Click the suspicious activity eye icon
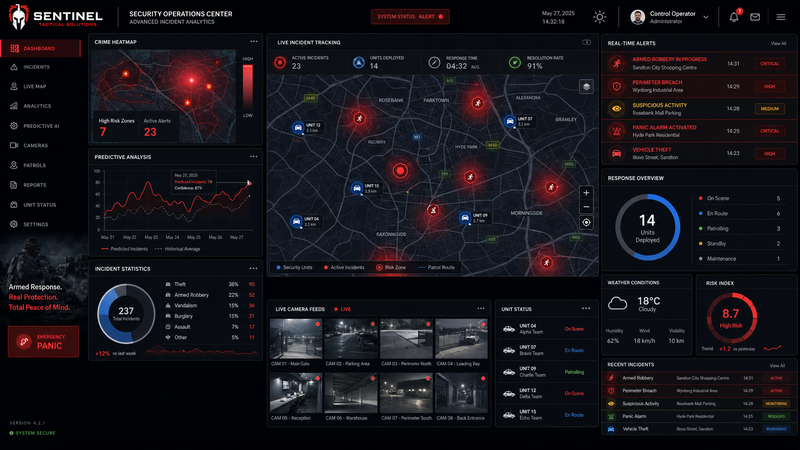This screenshot has width=800, height=450. [616, 109]
